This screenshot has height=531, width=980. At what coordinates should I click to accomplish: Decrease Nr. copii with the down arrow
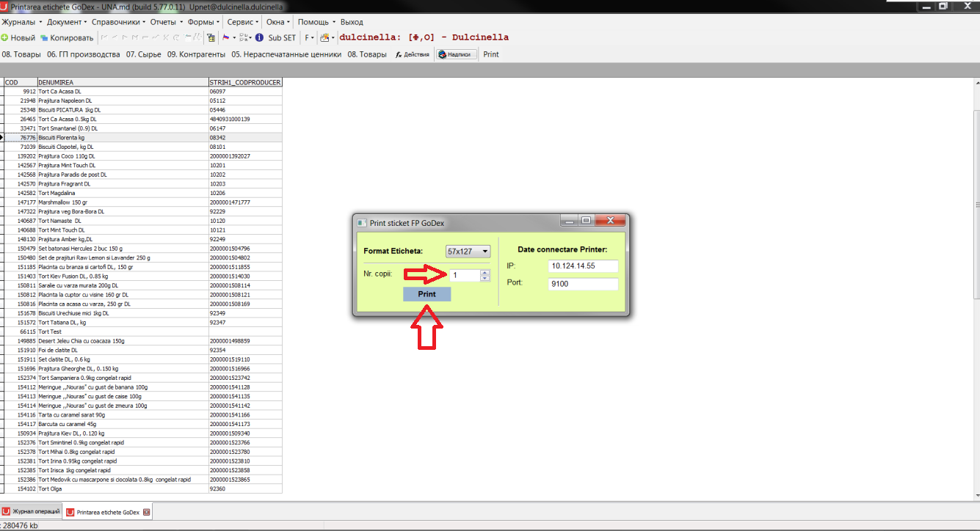click(484, 278)
